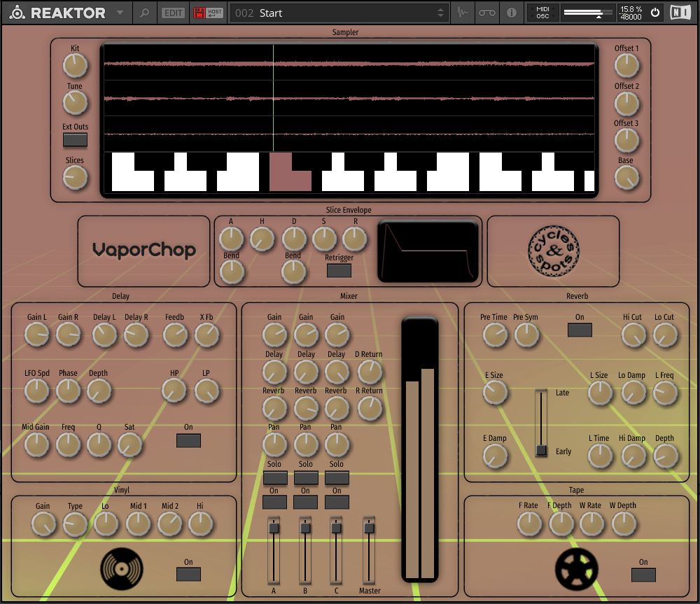Click the Late/Early reverb slider
The height and width of the screenshot is (604, 700).
541,449
